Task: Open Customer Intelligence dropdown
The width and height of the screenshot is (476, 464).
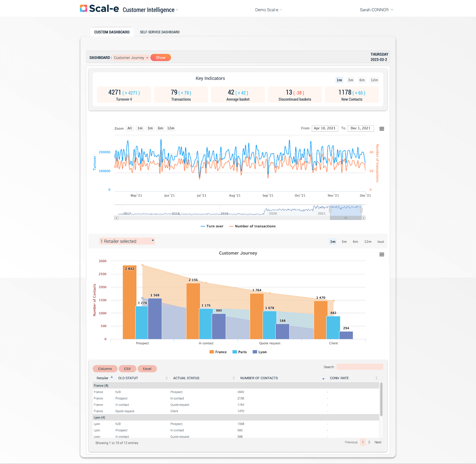Action: (x=150, y=10)
